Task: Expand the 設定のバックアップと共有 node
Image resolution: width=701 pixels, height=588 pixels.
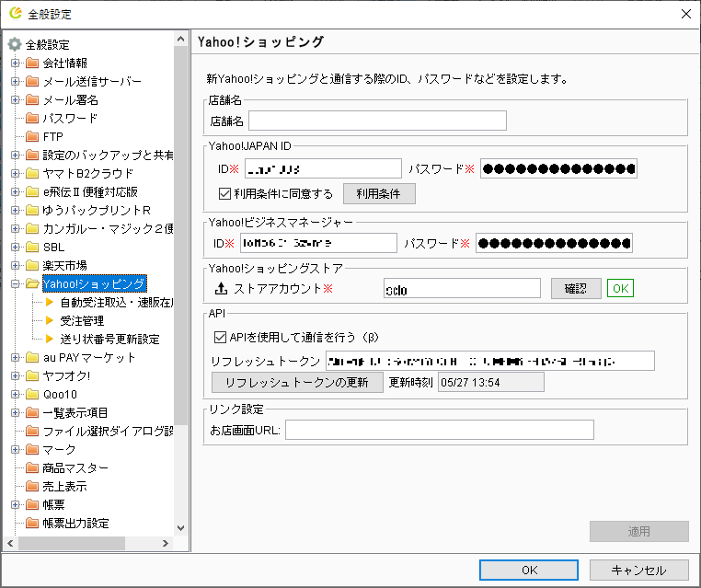Action: click(x=15, y=155)
